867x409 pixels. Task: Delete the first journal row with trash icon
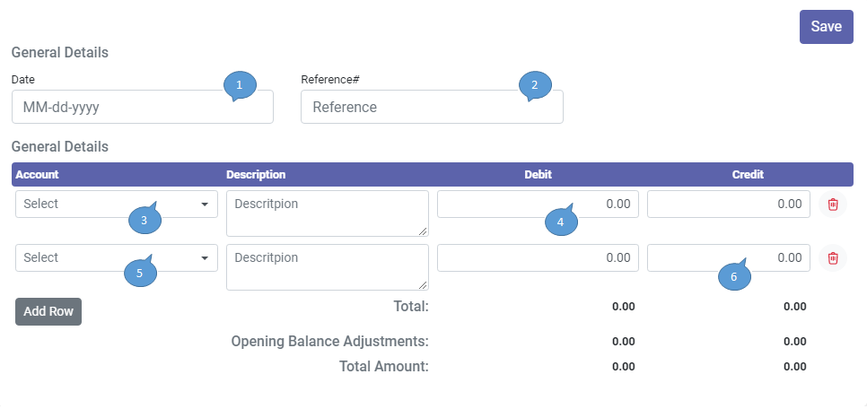[833, 204]
